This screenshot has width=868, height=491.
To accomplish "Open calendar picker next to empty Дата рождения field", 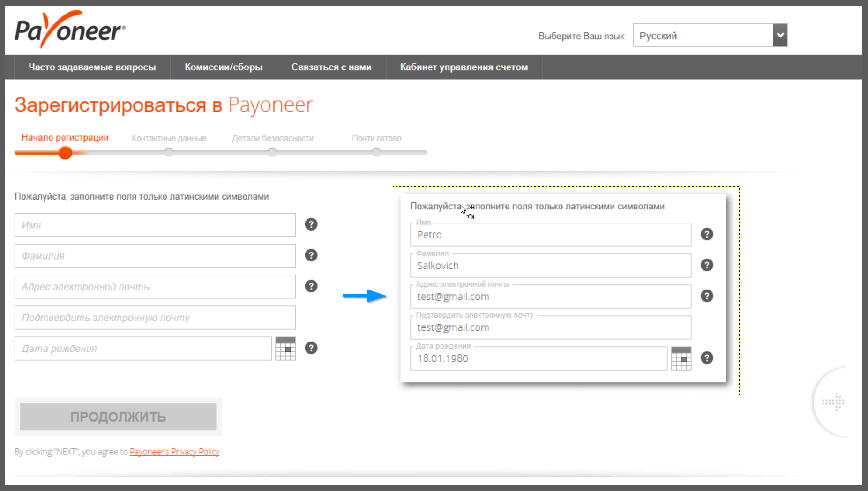I will point(285,349).
